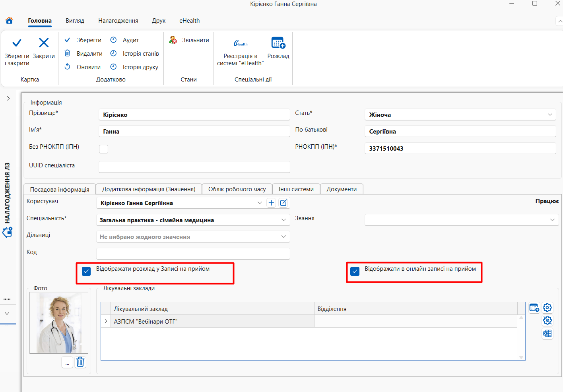
Task: Open the Стать dropdown
Action: point(460,114)
